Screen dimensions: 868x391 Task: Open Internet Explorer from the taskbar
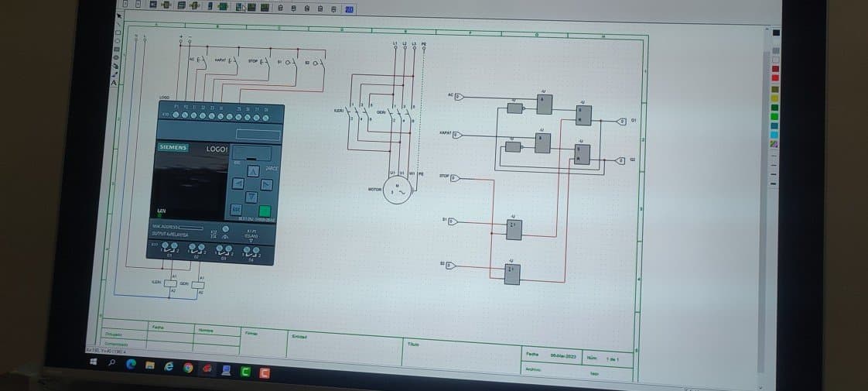[169, 367]
